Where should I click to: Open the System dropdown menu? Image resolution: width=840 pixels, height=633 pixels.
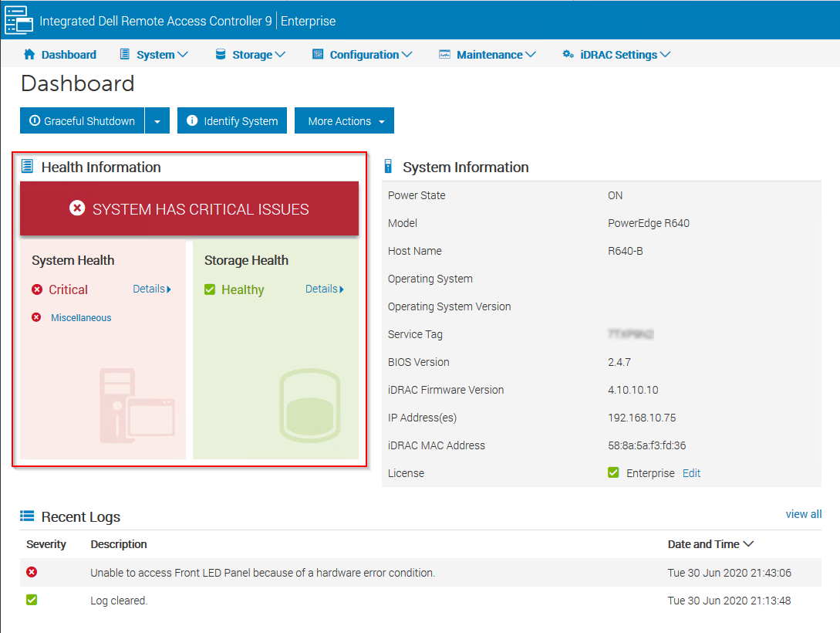pyautogui.click(x=154, y=54)
